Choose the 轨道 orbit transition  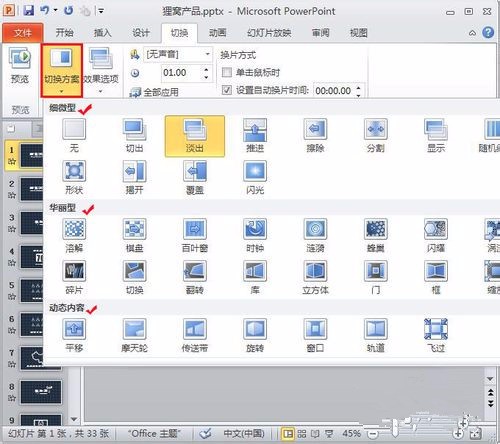point(376,336)
